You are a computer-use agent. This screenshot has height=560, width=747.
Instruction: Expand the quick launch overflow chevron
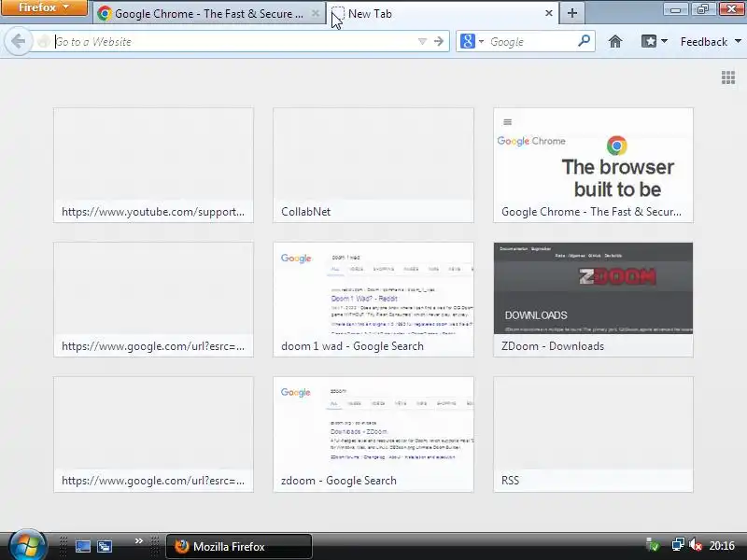(138, 541)
